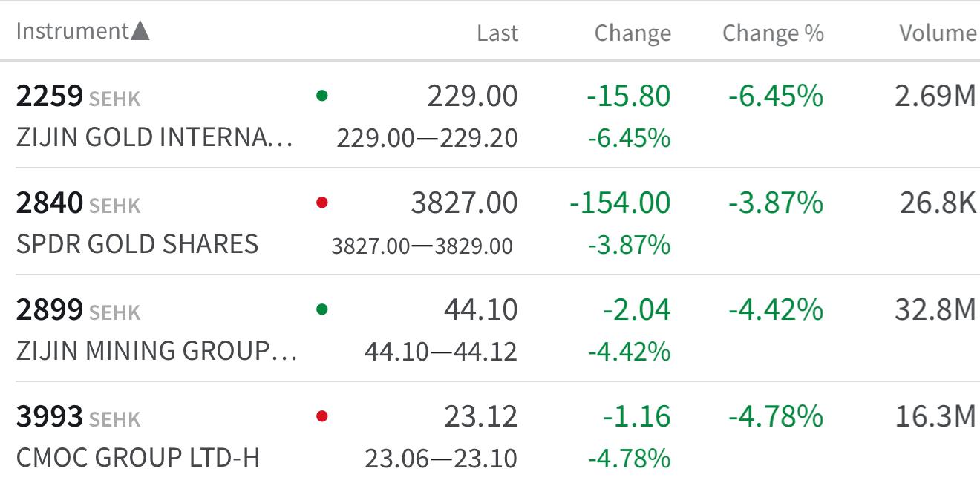980x486 pixels.
Task: Select the 2840 ticker symbol
Action: (49, 203)
